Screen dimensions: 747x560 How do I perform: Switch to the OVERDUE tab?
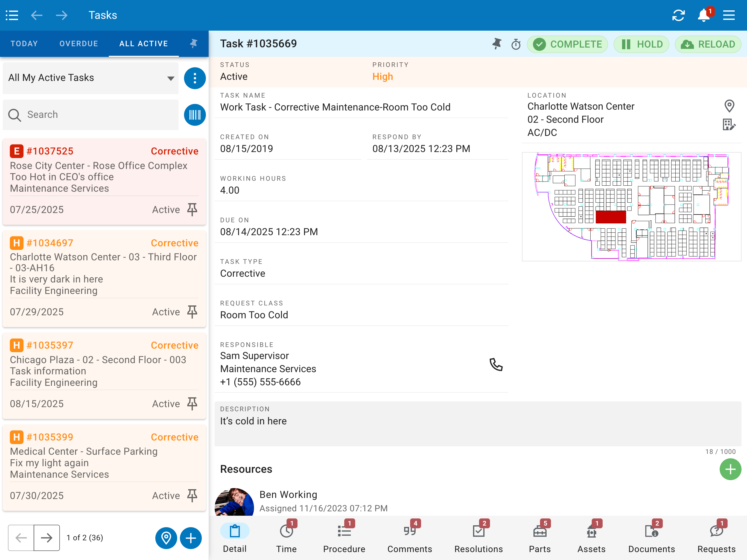[x=79, y=43]
